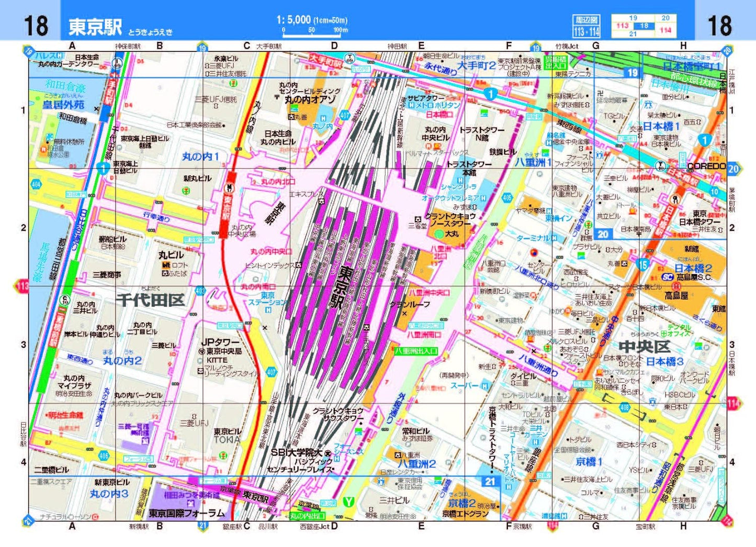This screenshot has width=756, height=547.
Task: Click the yellow Y circle icon
Action: coord(348,502)
